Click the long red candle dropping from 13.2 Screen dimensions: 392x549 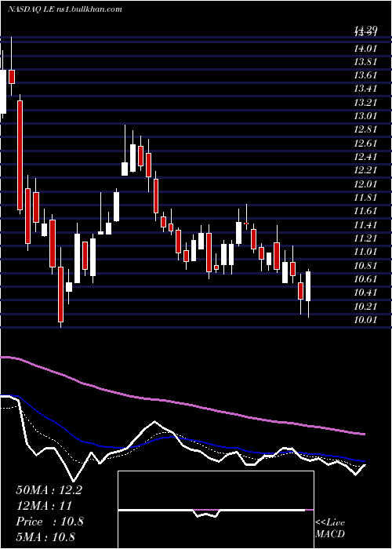coord(20,155)
